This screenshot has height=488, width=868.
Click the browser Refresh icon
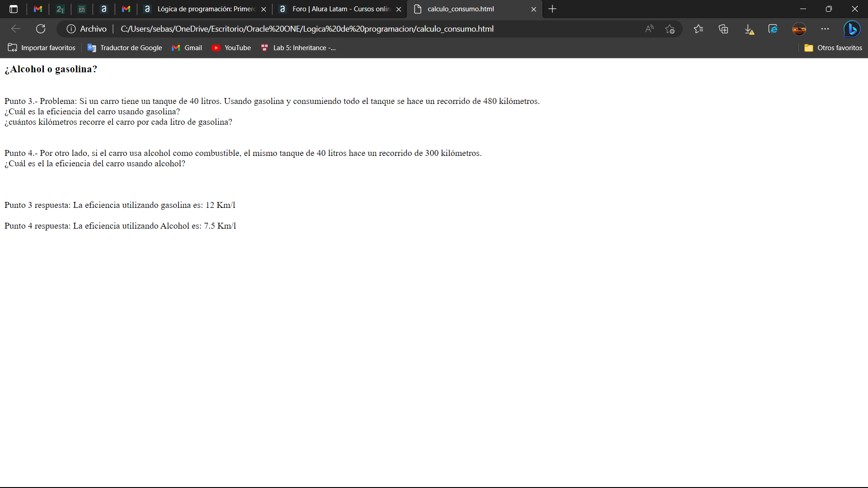click(41, 29)
